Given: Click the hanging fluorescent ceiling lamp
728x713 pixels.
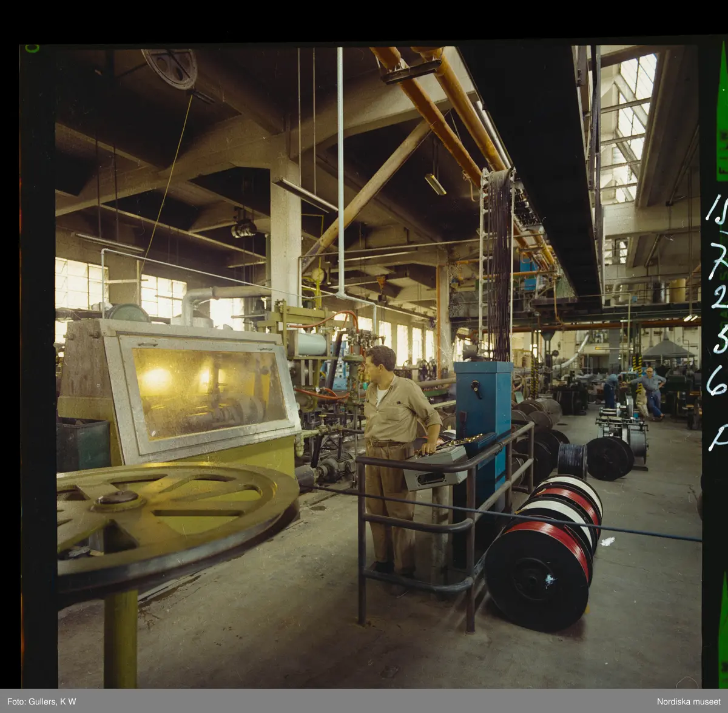Looking at the screenshot, I should tap(436, 184).
